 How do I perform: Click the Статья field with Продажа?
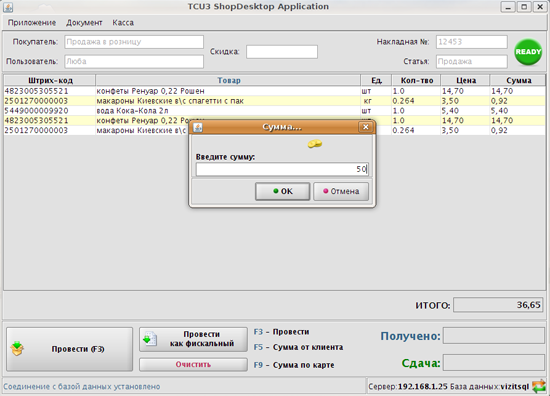pyautogui.click(x=472, y=61)
